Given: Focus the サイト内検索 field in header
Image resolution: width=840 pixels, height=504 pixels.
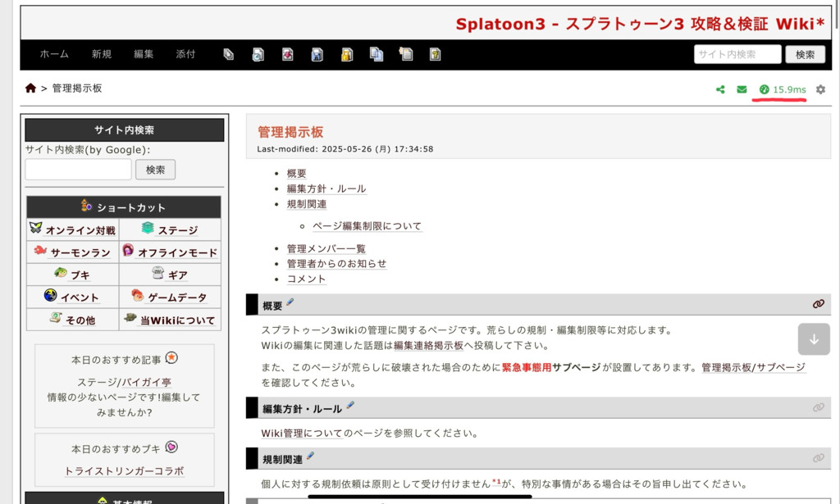Looking at the screenshot, I should click(737, 55).
